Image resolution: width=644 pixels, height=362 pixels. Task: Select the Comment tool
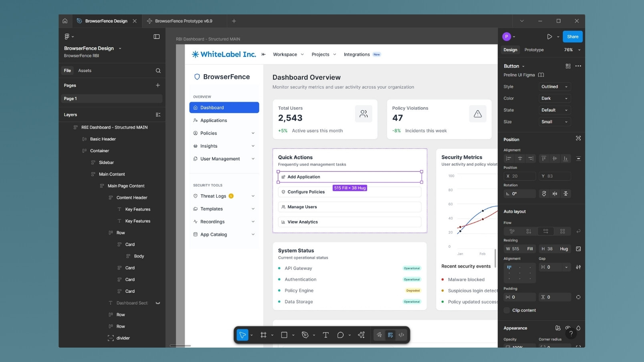pos(340,335)
